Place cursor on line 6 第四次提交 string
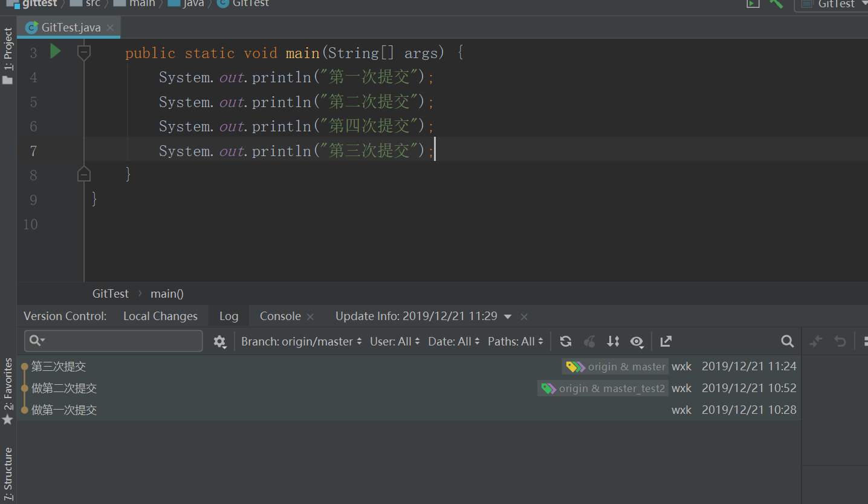 point(370,126)
